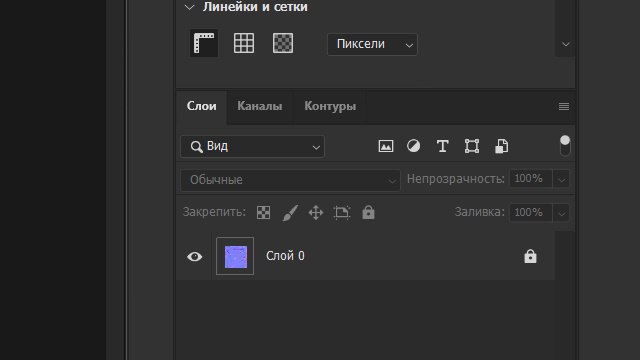Viewport: 640px width, 360px height.
Task: Toggle the rulers icon
Action: (x=204, y=43)
